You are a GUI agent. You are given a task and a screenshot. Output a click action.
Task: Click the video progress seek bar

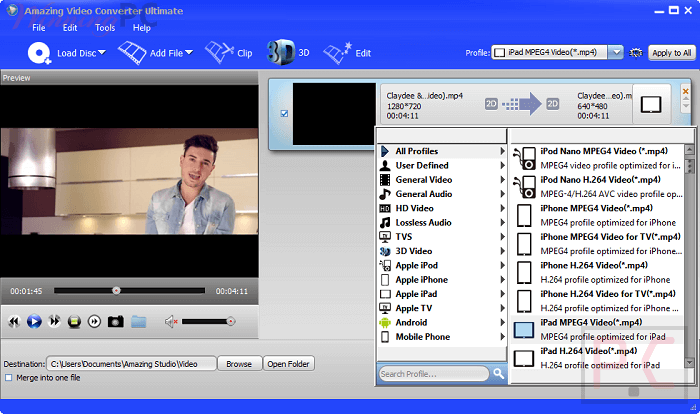[129, 291]
